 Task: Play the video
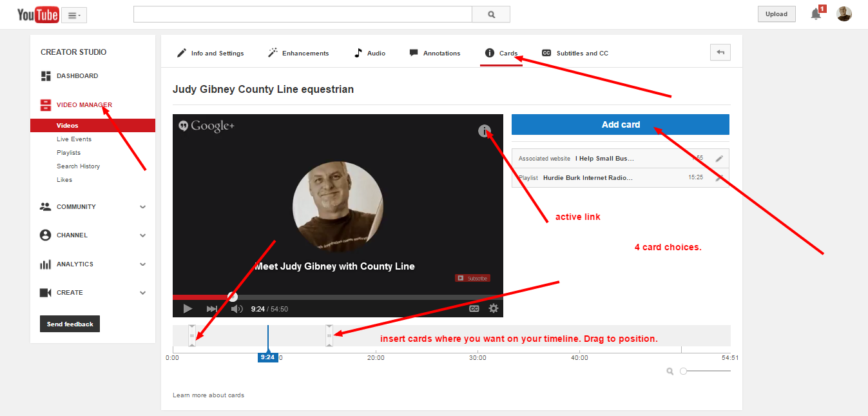pos(188,309)
